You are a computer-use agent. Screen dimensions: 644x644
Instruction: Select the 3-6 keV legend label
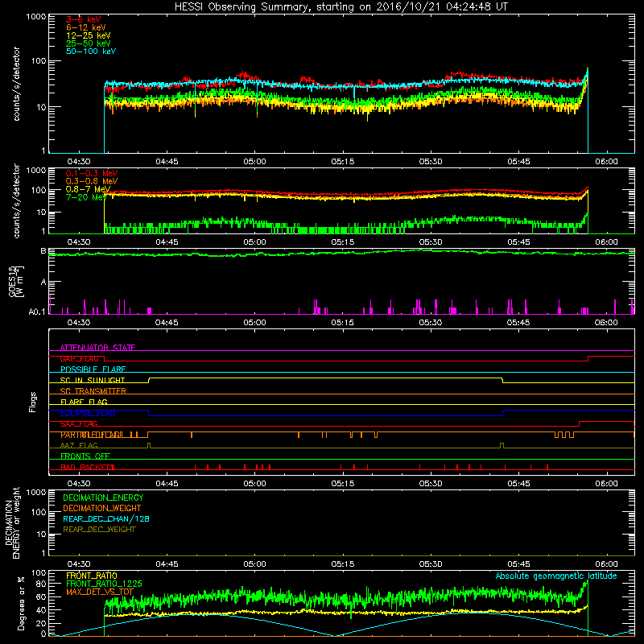click(84, 19)
